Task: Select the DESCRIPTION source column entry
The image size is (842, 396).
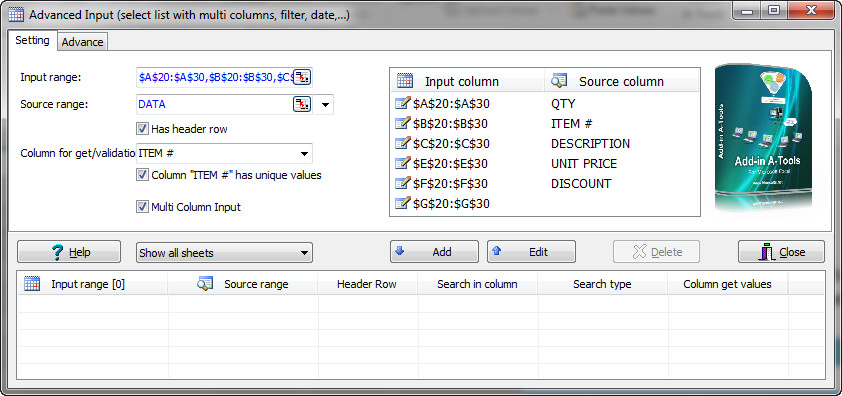Action: pos(590,143)
